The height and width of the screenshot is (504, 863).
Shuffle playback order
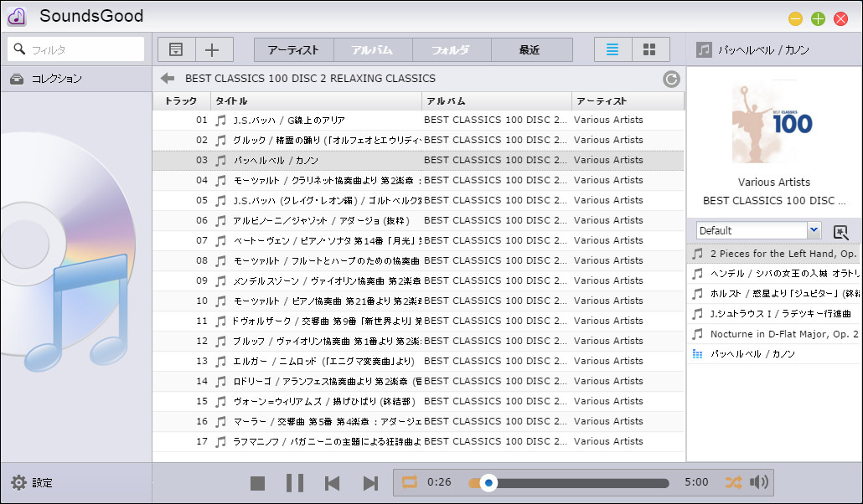734,482
